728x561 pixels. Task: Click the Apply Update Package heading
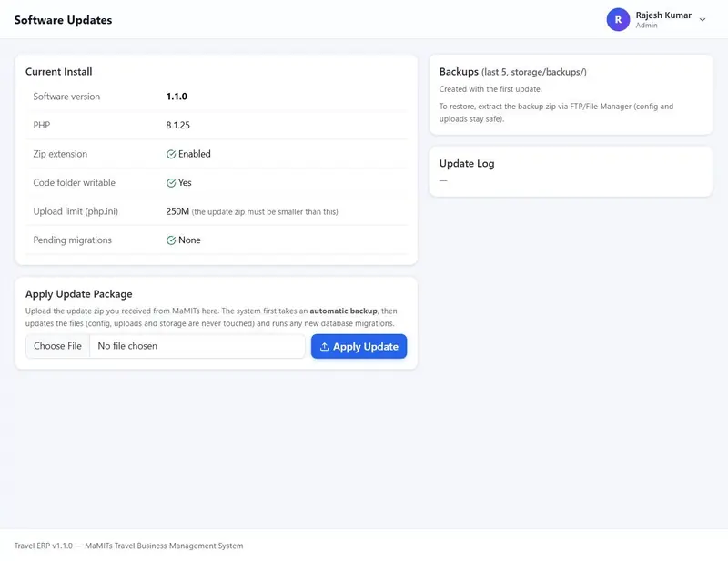click(x=78, y=294)
